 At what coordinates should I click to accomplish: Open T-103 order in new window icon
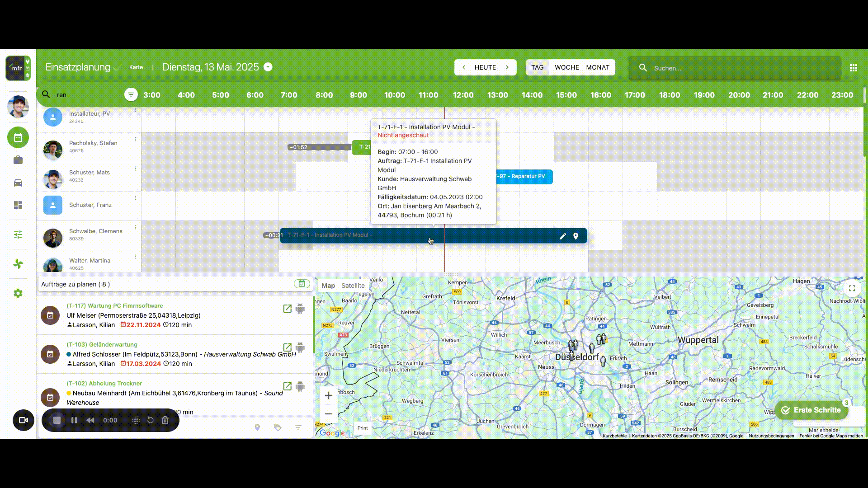click(x=287, y=347)
